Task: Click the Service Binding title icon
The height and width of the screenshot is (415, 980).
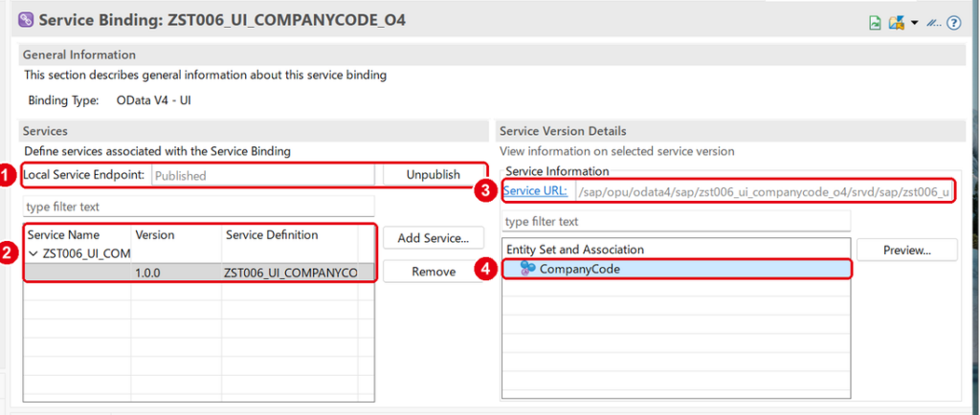Action: pos(26,20)
